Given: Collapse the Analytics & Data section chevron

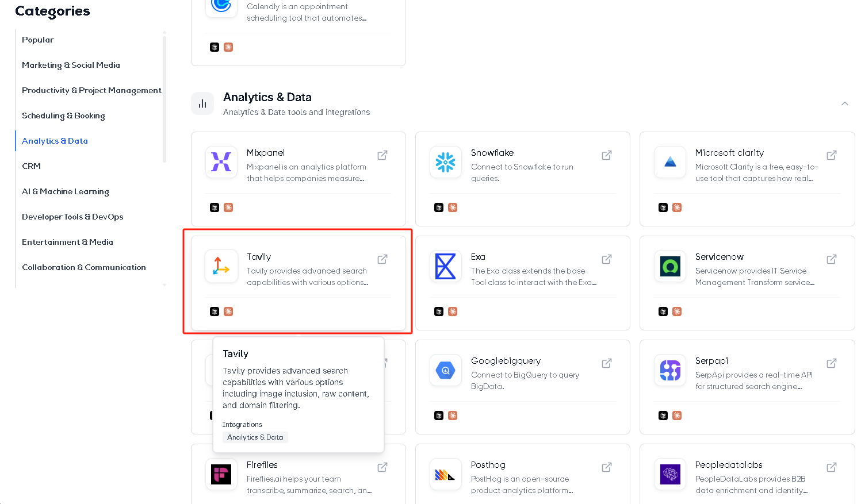Looking at the screenshot, I should 845,103.
